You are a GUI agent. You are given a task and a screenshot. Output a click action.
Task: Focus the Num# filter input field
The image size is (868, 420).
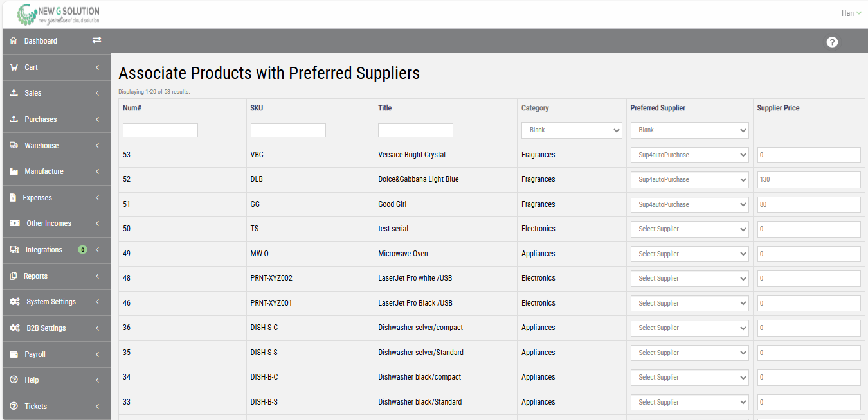[160, 130]
